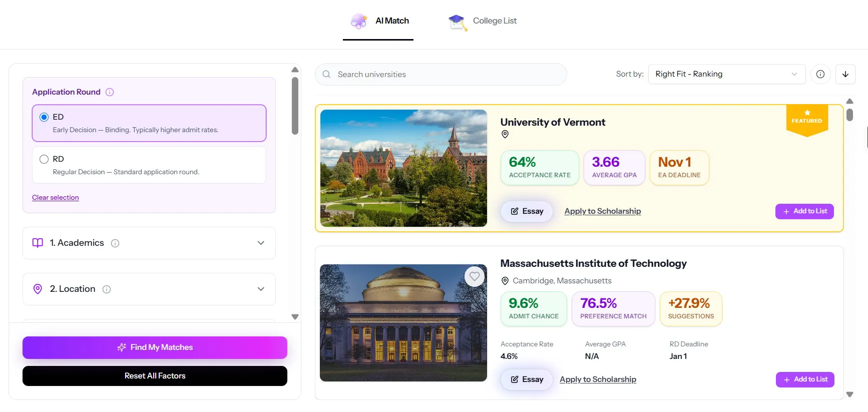Select ED application round radio
The image size is (868, 412).
tap(44, 117)
